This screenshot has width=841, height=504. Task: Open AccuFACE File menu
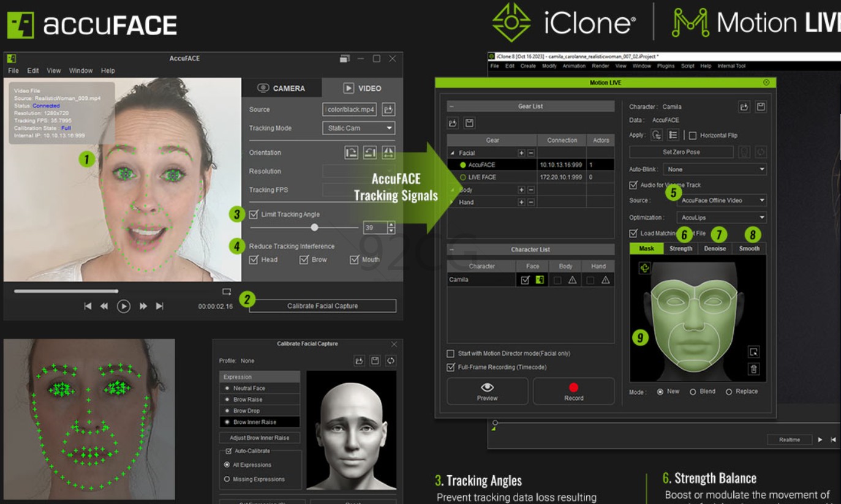click(x=13, y=71)
